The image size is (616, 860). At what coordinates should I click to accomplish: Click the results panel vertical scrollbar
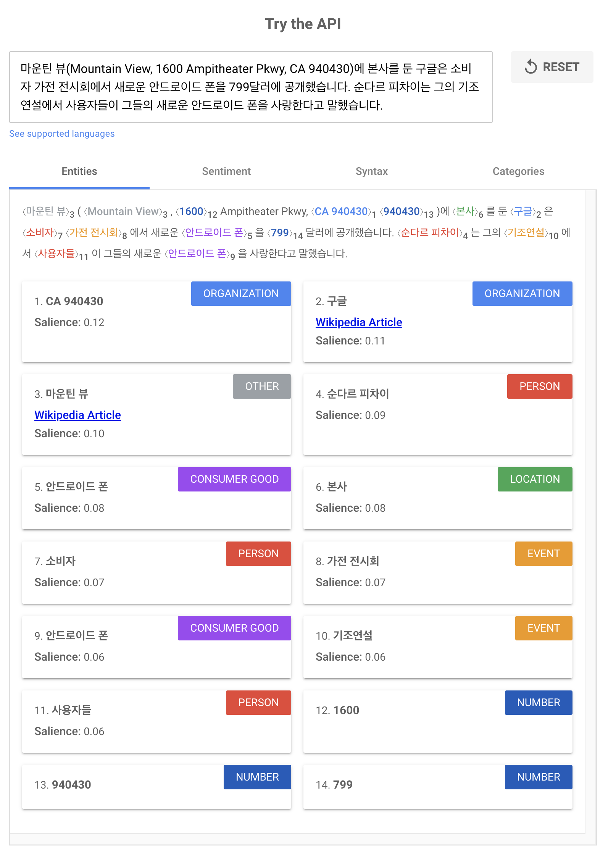pos(591,512)
